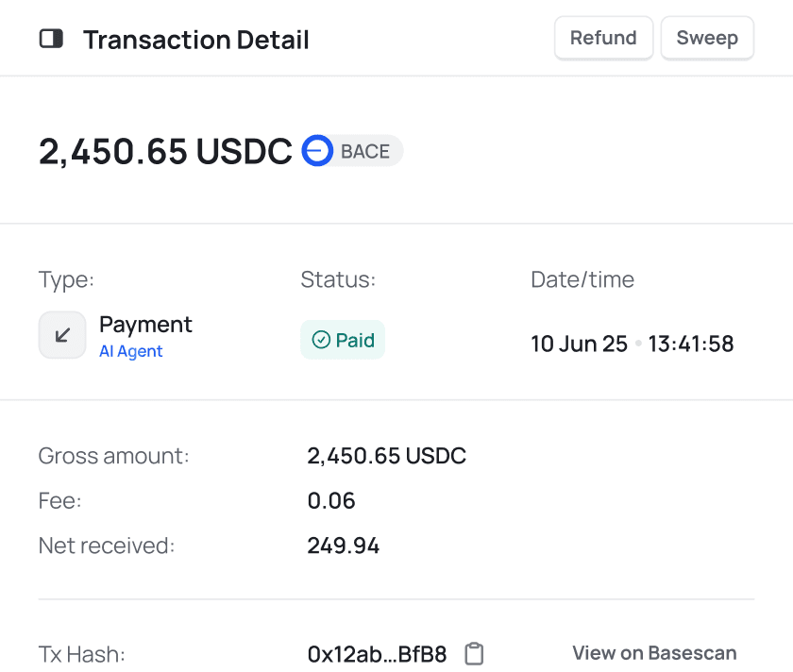Screen dimensions: 793x672
Task: Click the amount 2,450.65 USDC heading
Action: (x=165, y=150)
